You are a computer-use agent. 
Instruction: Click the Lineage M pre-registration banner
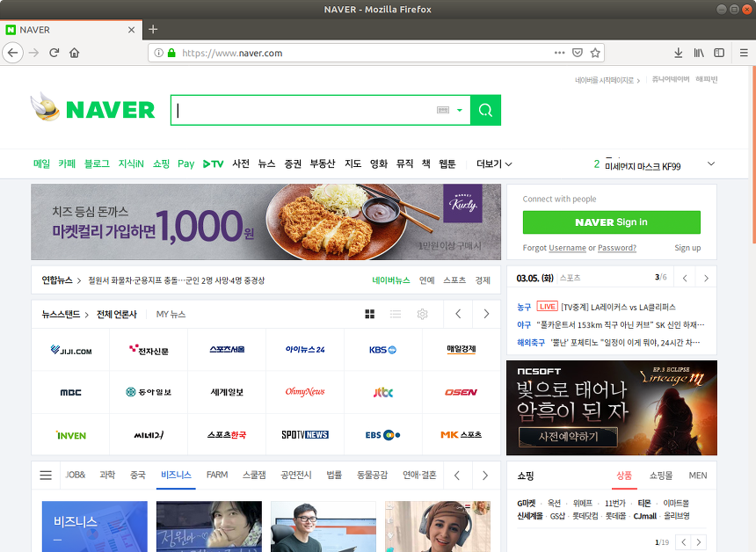click(x=611, y=408)
